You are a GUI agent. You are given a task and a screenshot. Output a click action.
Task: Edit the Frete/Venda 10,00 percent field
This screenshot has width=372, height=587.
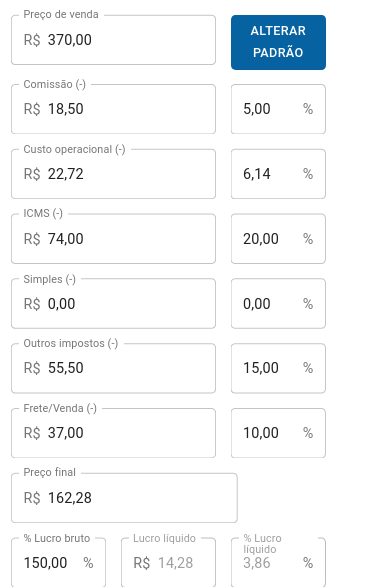click(x=278, y=433)
